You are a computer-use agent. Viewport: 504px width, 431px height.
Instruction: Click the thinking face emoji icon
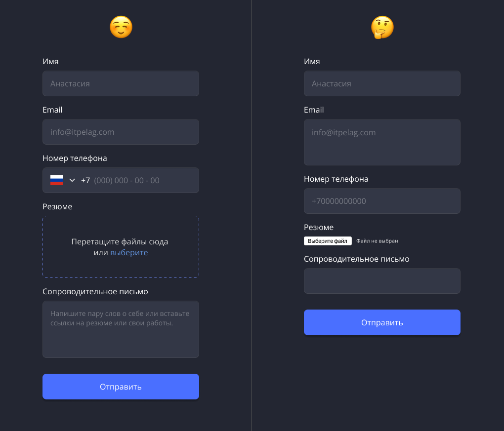pyautogui.click(x=382, y=27)
